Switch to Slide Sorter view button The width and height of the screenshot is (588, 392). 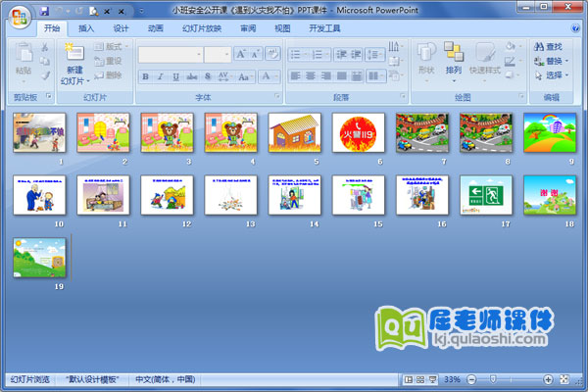(420, 379)
